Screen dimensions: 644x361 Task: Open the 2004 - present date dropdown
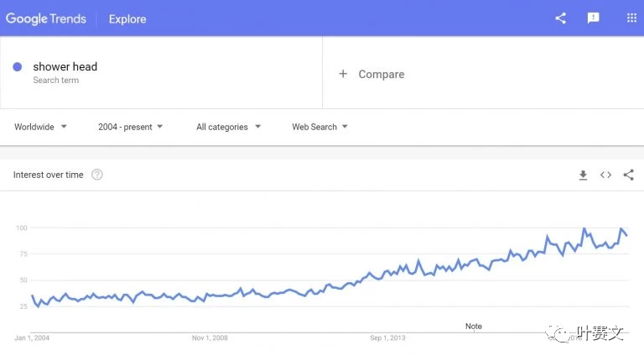coord(130,127)
